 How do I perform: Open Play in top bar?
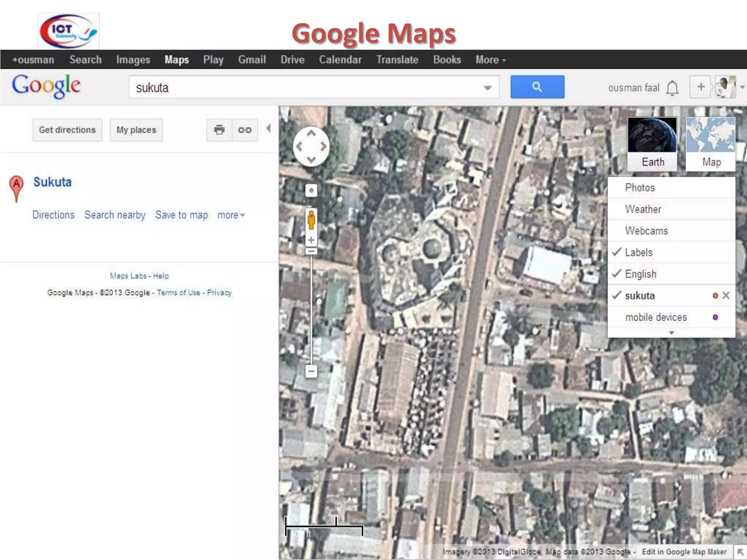click(x=213, y=59)
